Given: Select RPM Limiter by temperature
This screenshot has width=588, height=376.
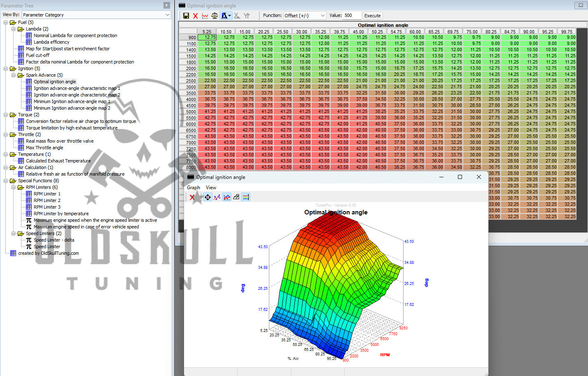Looking at the screenshot, I should [61, 214].
